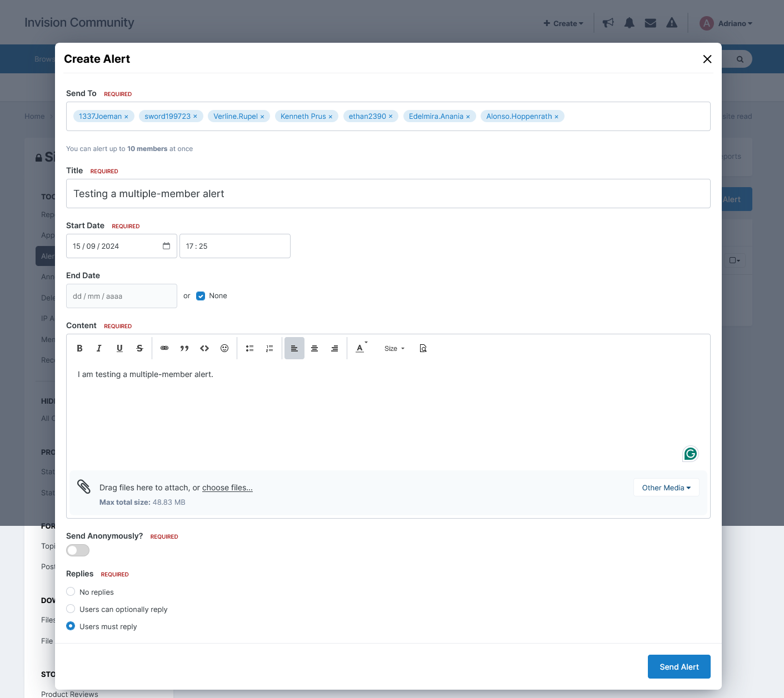
Task: Select the No replies radio option
Action: 71,592
